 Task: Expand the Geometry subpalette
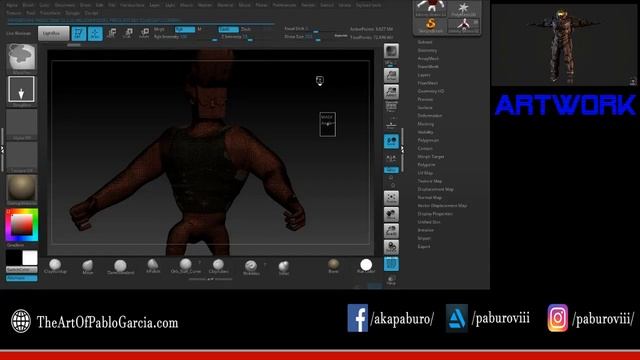(427, 50)
